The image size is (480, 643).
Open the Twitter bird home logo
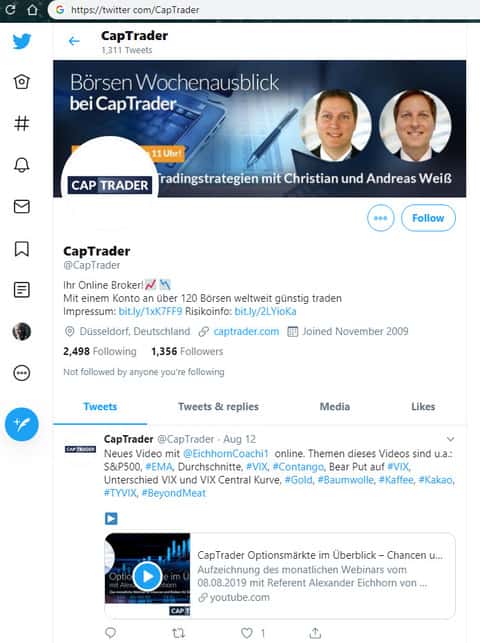(22, 41)
